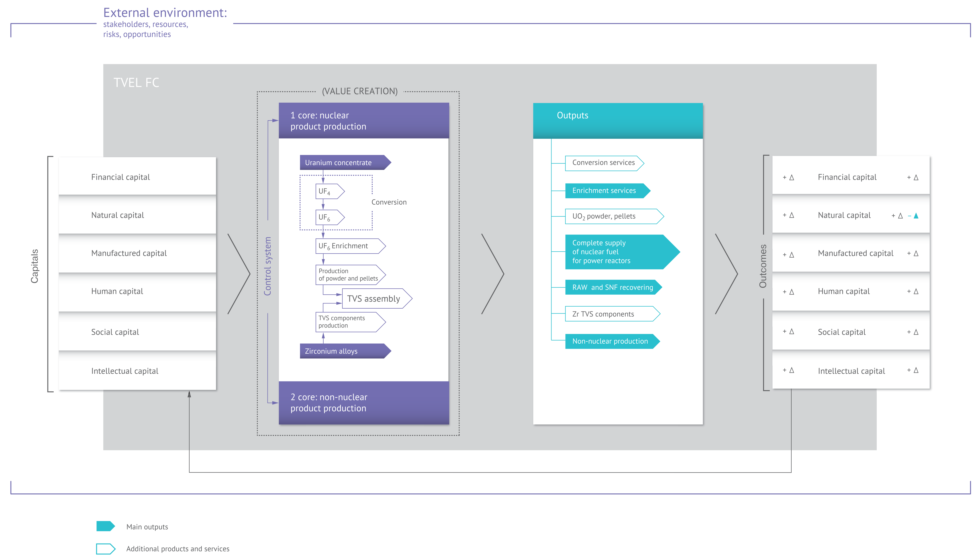Select the 'UF6 Enrichment' step box
Image resolution: width=980 pixels, height=560 pixels.
[350, 246]
